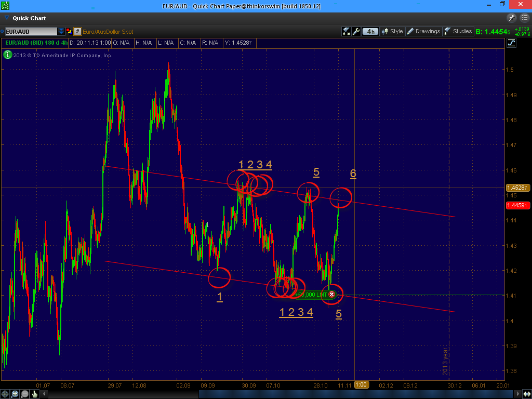
Task: Click the # symbol table button
Action: [77, 32]
